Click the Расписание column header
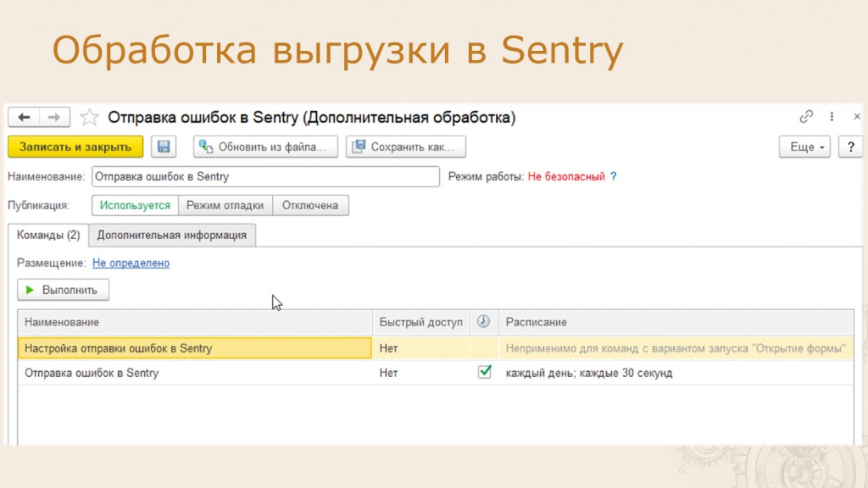Screen dimensions: 868x488 point(676,322)
